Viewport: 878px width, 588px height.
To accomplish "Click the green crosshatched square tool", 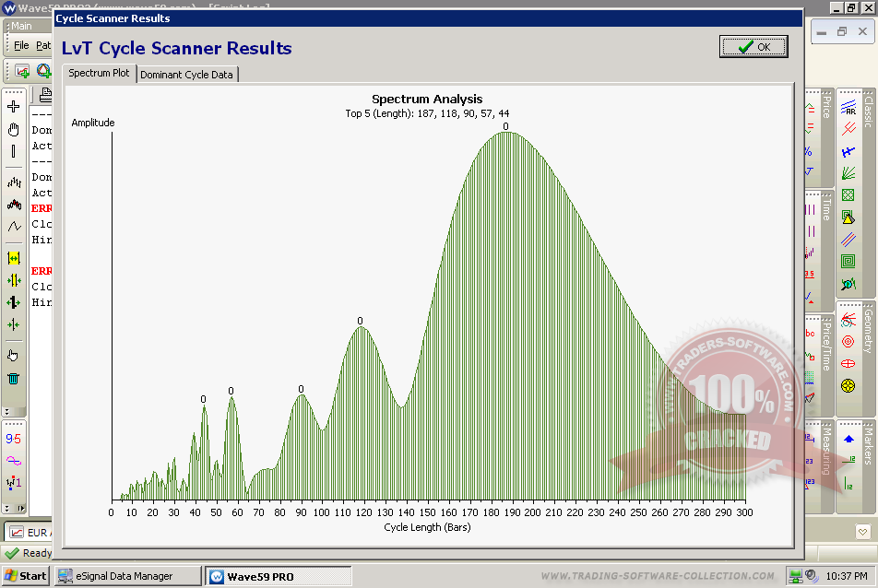I will point(848,194).
